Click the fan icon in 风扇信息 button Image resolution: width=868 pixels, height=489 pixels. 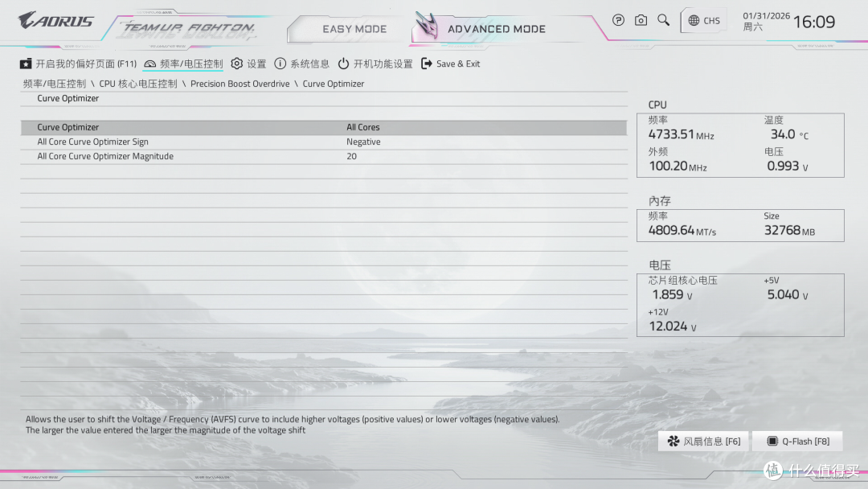tap(674, 442)
